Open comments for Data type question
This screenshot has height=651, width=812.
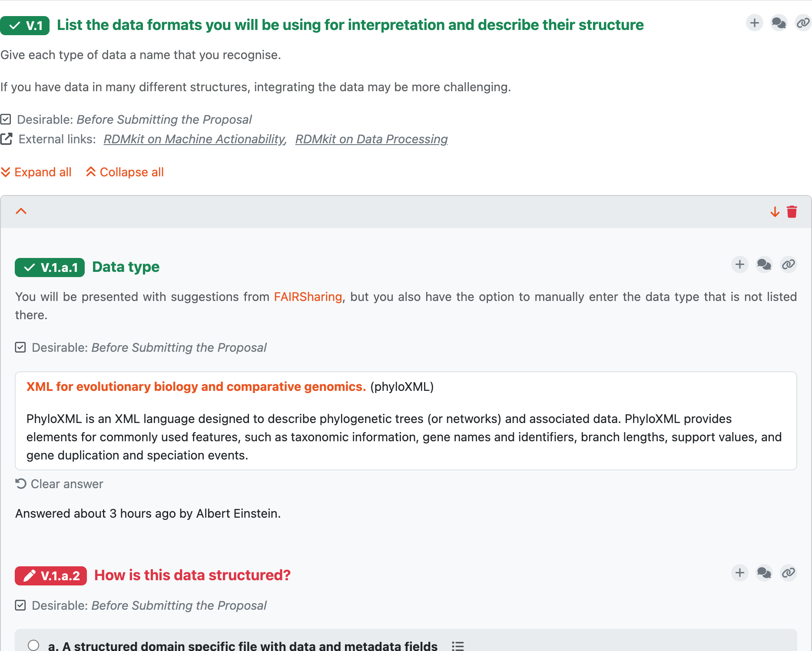point(764,264)
